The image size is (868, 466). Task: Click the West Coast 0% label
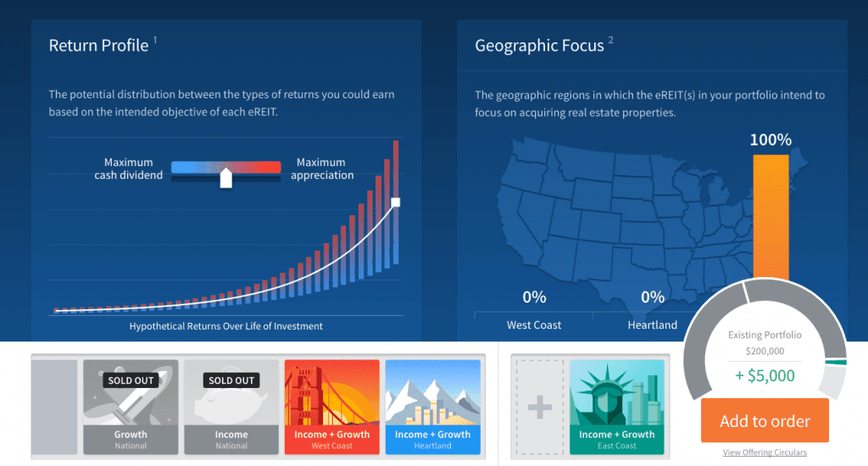pyautogui.click(x=534, y=297)
